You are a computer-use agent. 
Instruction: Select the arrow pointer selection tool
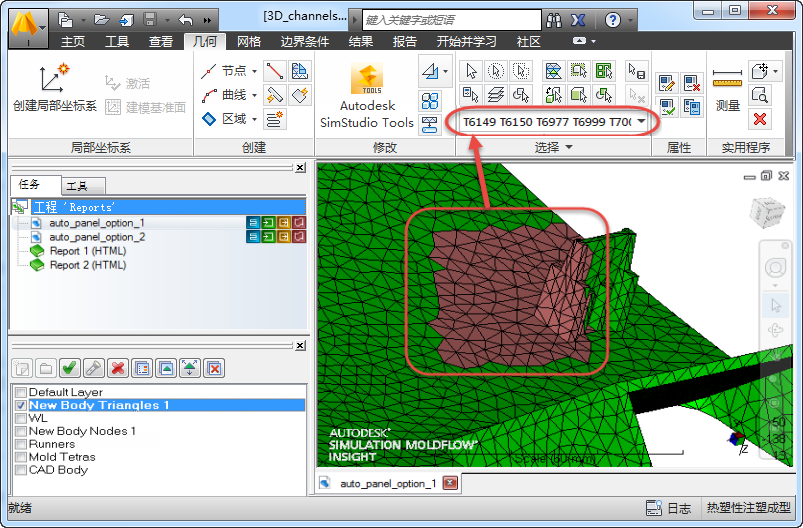[471, 71]
